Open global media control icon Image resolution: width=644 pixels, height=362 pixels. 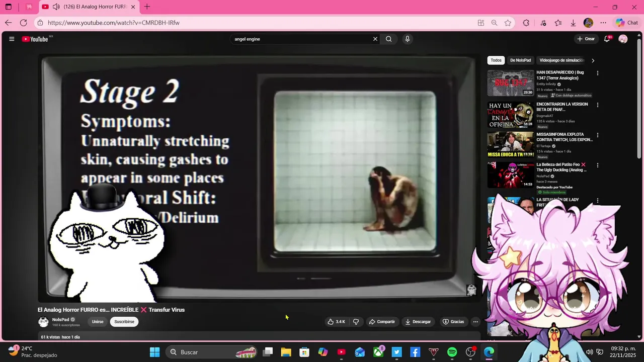543,23
